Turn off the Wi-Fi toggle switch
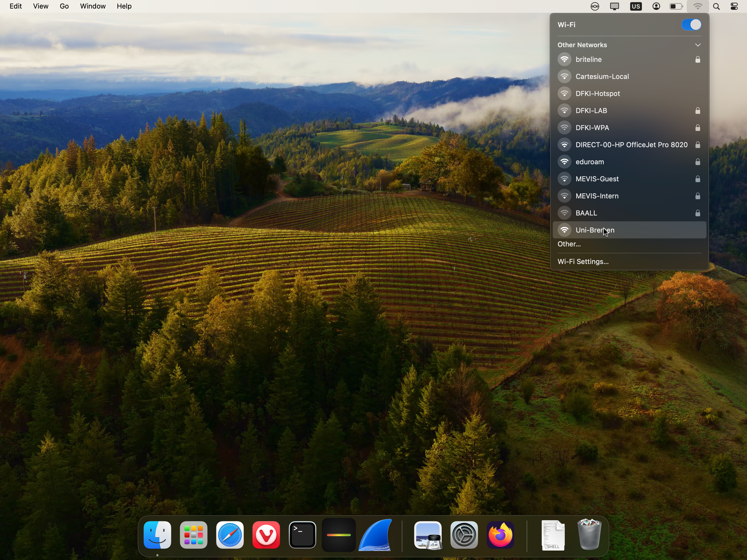Viewport: 747px width, 560px height. pos(691,25)
